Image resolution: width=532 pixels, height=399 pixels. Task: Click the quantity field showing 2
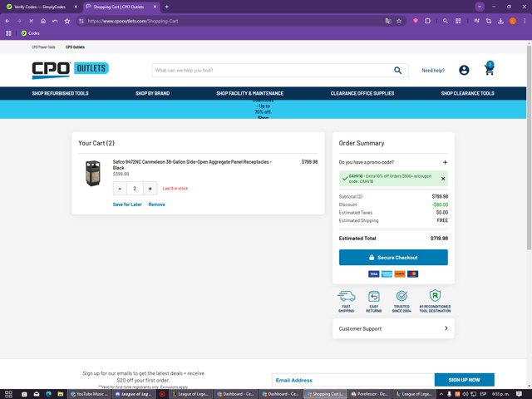coord(135,189)
